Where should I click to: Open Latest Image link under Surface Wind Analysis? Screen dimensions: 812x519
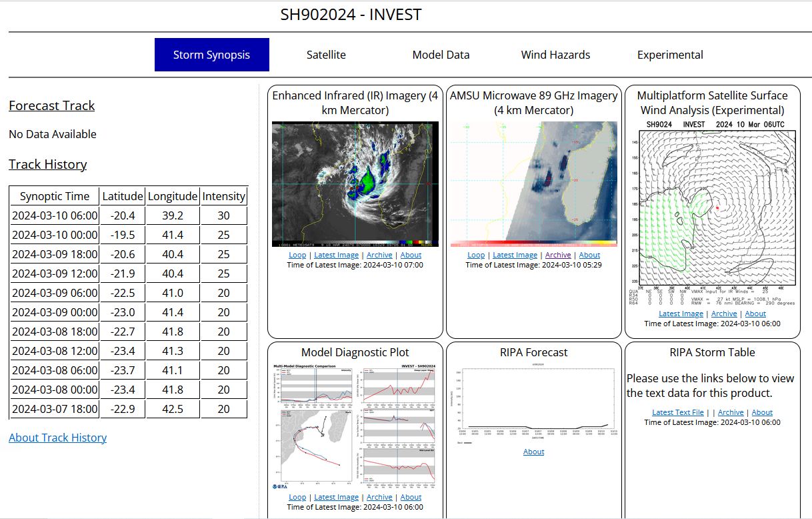pos(681,314)
